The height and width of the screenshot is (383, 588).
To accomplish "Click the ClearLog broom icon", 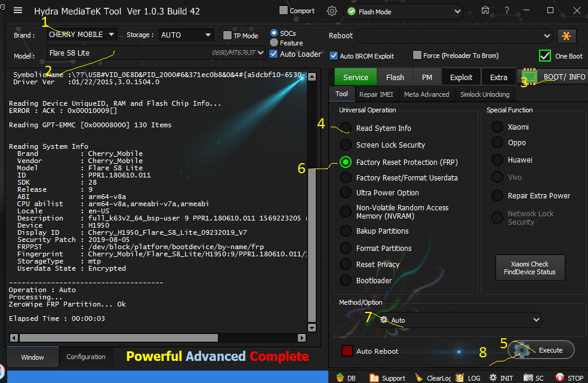I will tap(419, 378).
